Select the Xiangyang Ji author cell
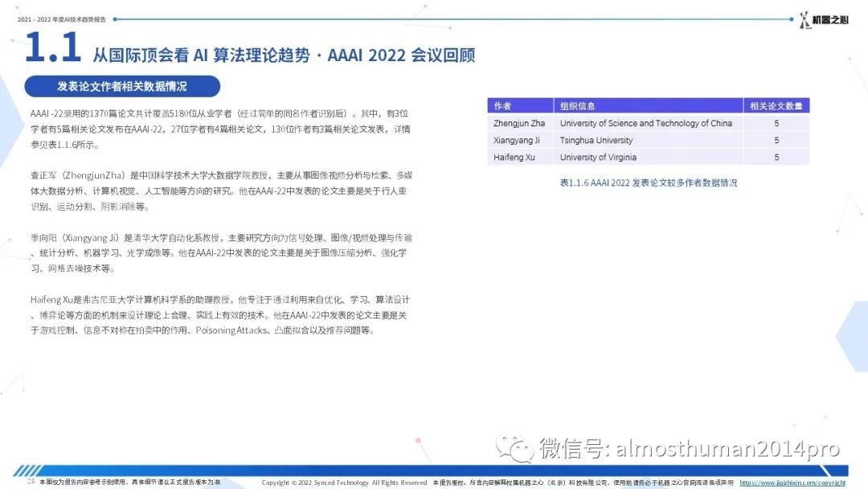The width and height of the screenshot is (868, 489). (x=517, y=140)
